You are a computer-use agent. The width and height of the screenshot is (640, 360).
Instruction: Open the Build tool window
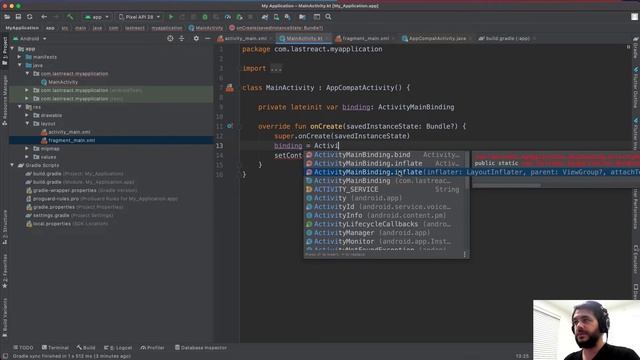(x=86, y=348)
